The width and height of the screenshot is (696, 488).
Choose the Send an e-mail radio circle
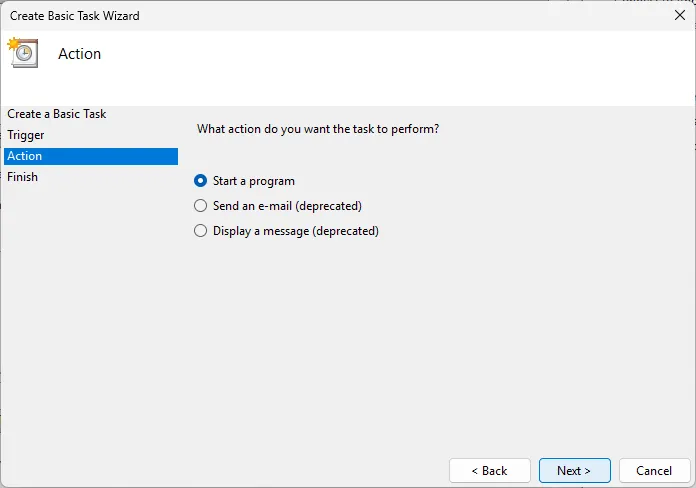pos(200,206)
